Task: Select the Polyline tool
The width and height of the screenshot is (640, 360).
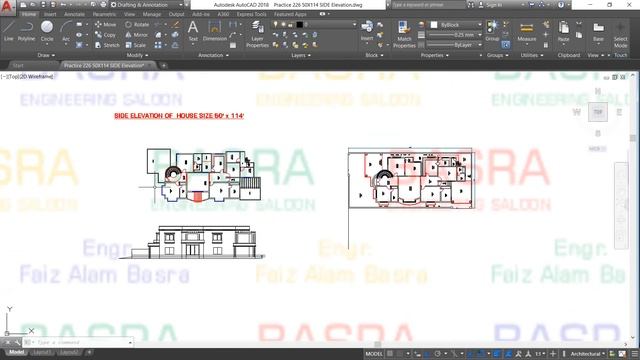Action: tap(26, 31)
